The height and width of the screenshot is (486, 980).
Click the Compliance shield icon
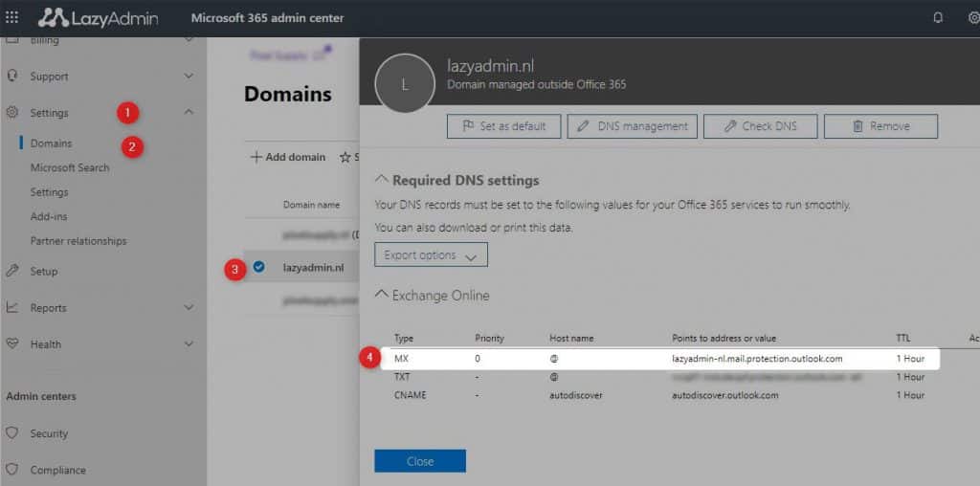tap(11, 470)
